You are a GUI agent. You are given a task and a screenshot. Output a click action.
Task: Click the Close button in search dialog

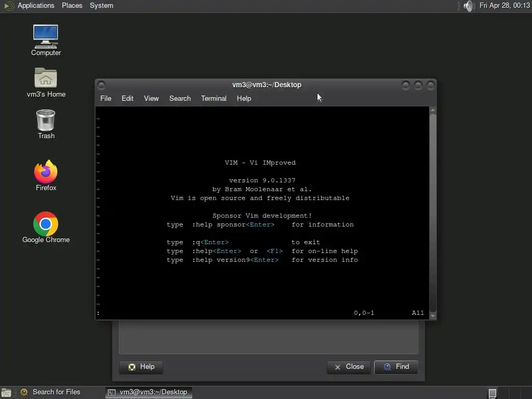point(349,367)
